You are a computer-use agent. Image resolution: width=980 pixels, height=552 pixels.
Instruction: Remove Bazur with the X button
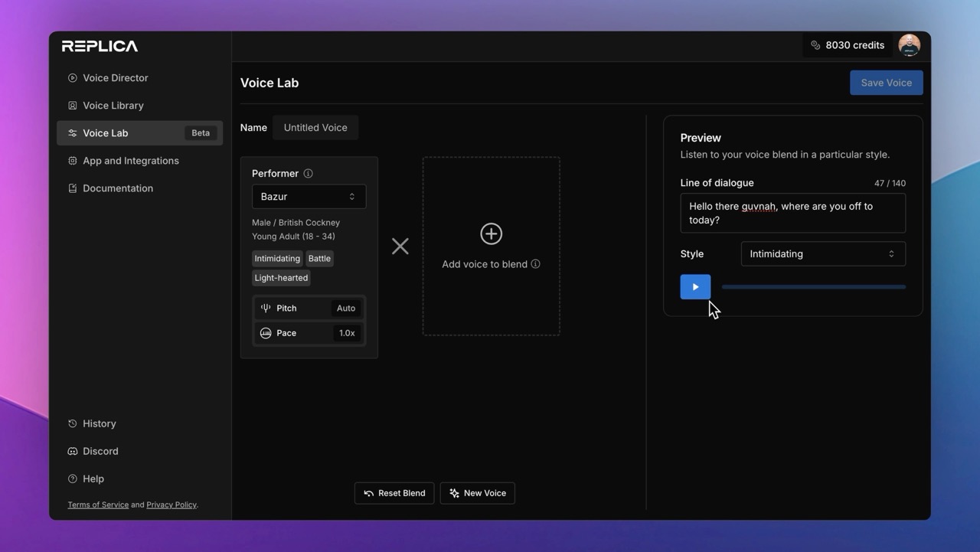(400, 246)
